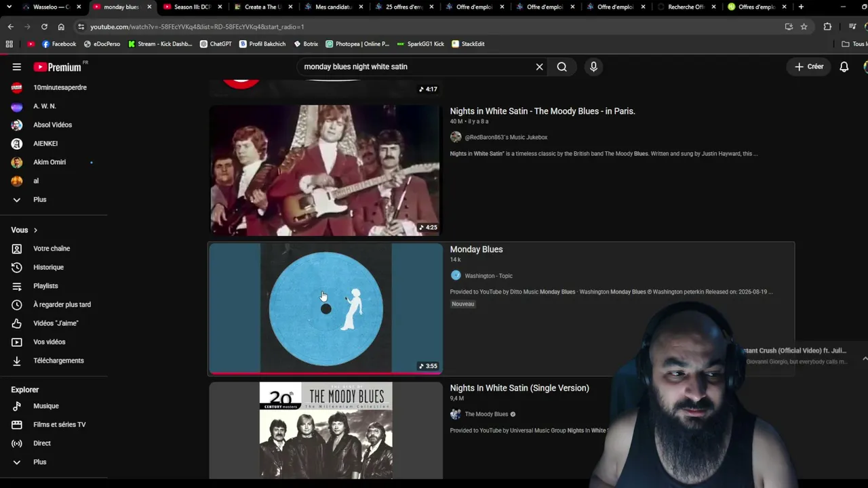868x488 pixels.
Task: Play The Moody Blues Single Version thumbnail
Action: point(325,431)
